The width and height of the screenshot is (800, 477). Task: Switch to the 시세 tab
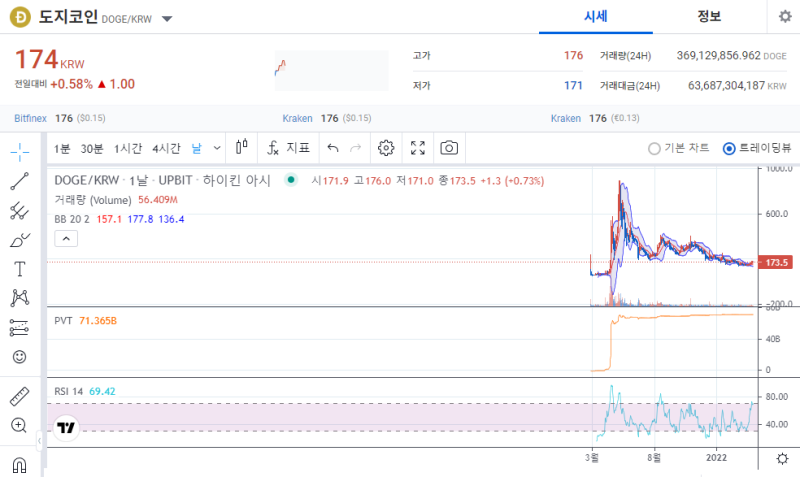tap(596, 17)
